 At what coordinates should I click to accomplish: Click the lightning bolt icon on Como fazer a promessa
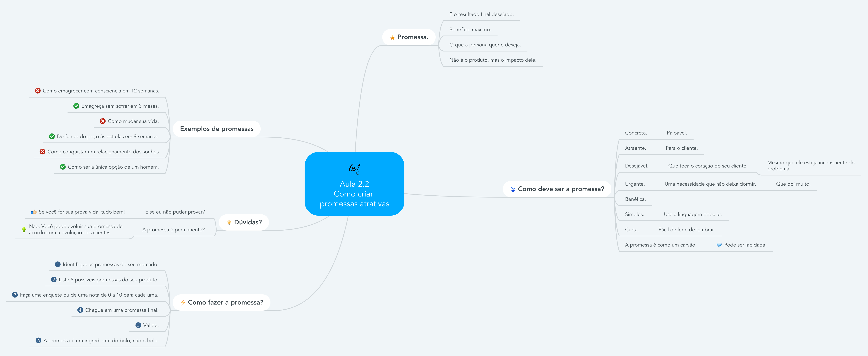pos(183,303)
